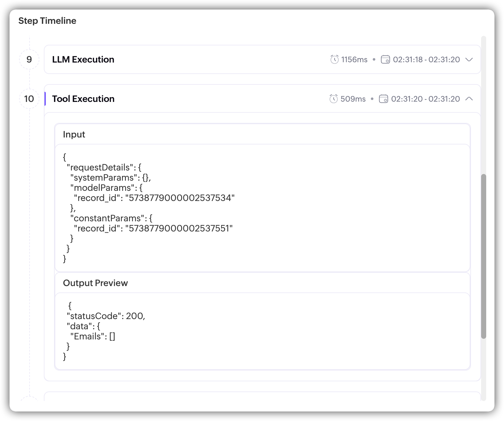
Task: Click the calendar icon on LLM Execution row
Action: click(385, 59)
